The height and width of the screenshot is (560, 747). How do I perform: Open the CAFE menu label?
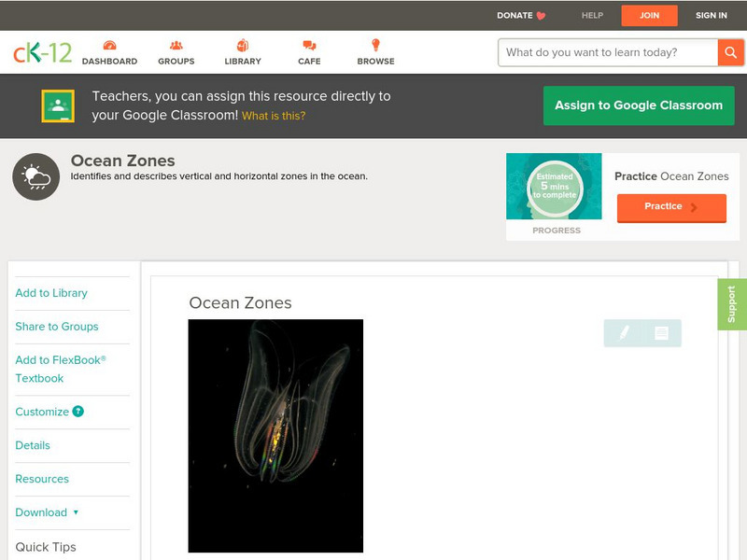[309, 62]
